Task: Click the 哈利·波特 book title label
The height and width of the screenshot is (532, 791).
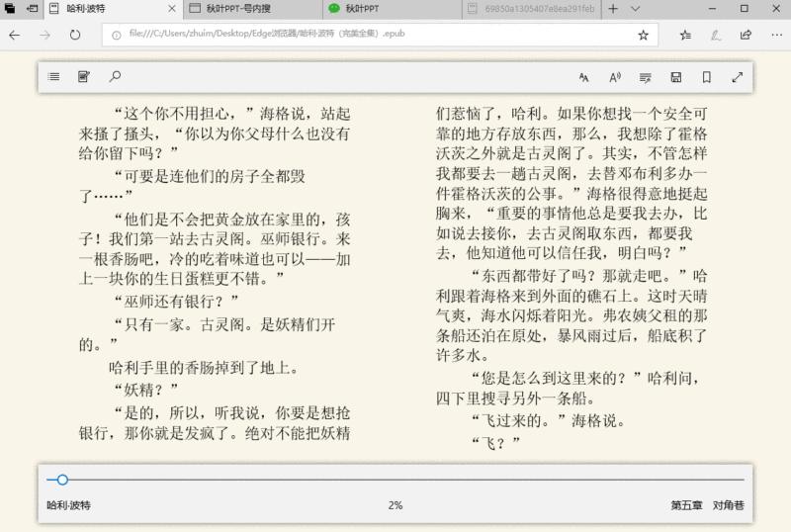Action: coord(68,504)
